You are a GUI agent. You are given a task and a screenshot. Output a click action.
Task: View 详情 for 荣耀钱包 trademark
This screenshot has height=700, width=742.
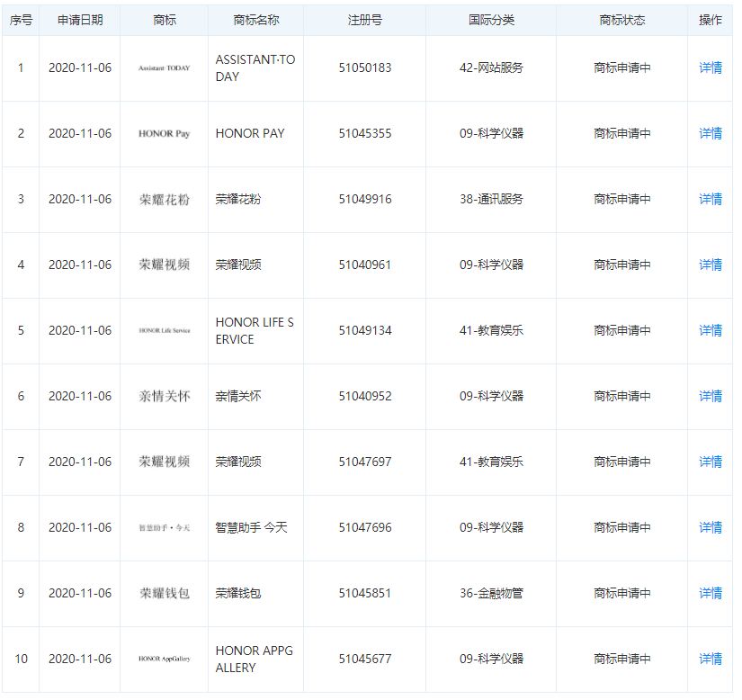point(710,593)
